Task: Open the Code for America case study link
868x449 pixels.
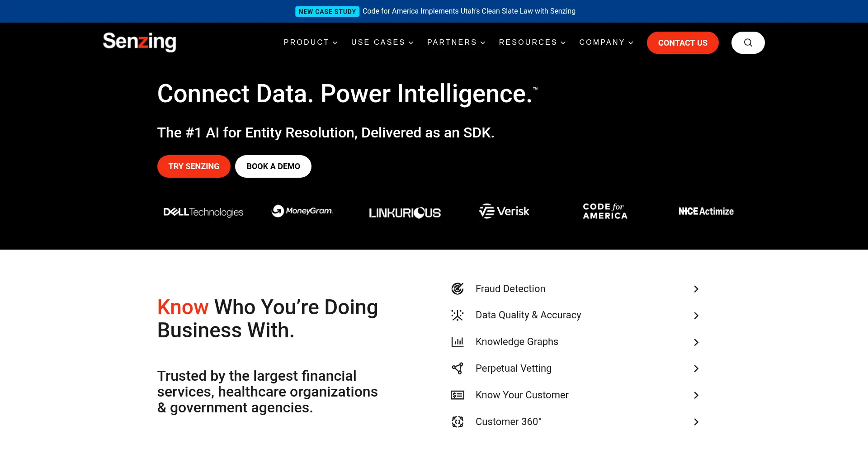Action: 469,11
